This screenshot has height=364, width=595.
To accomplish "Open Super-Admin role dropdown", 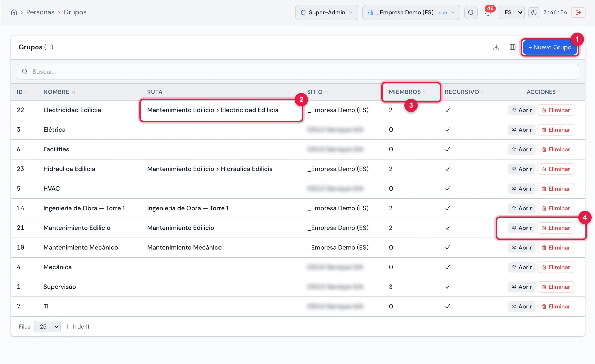I will (x=326, y=12).
